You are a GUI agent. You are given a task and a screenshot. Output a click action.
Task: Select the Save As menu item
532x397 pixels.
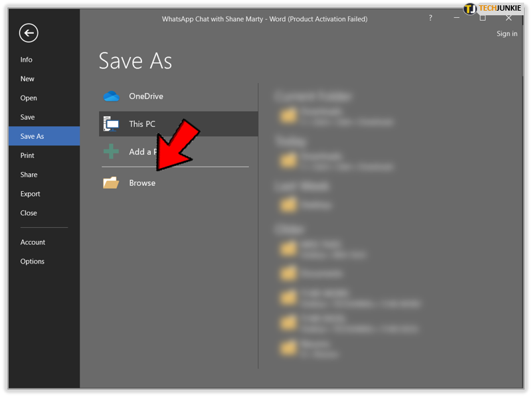pyautogui.click(x=44, y=136)
